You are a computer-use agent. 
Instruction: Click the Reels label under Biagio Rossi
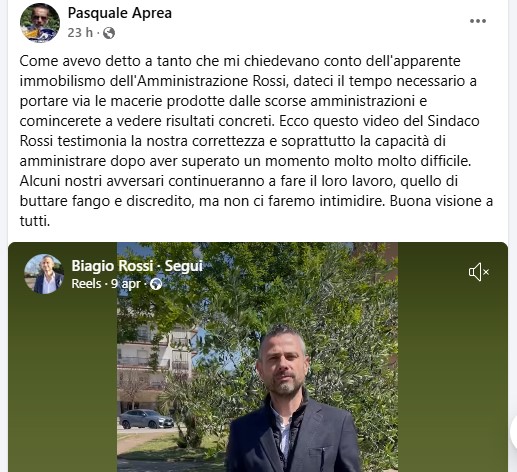(86, 284)
